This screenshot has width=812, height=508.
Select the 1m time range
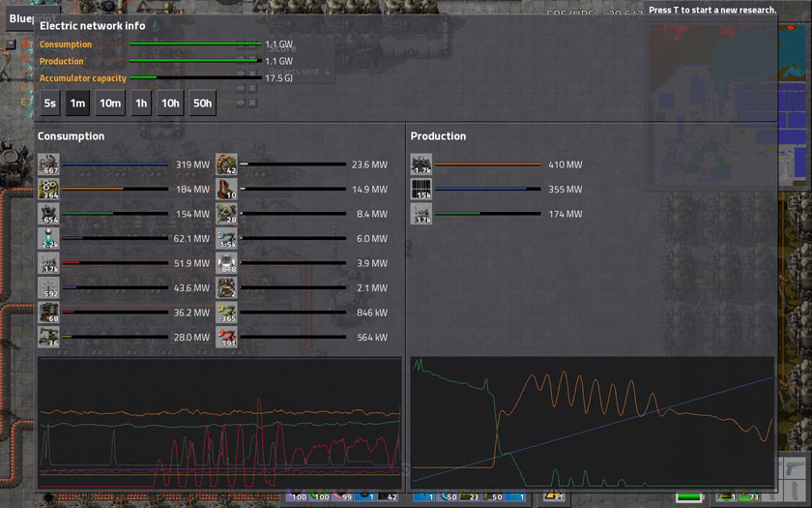77,104
